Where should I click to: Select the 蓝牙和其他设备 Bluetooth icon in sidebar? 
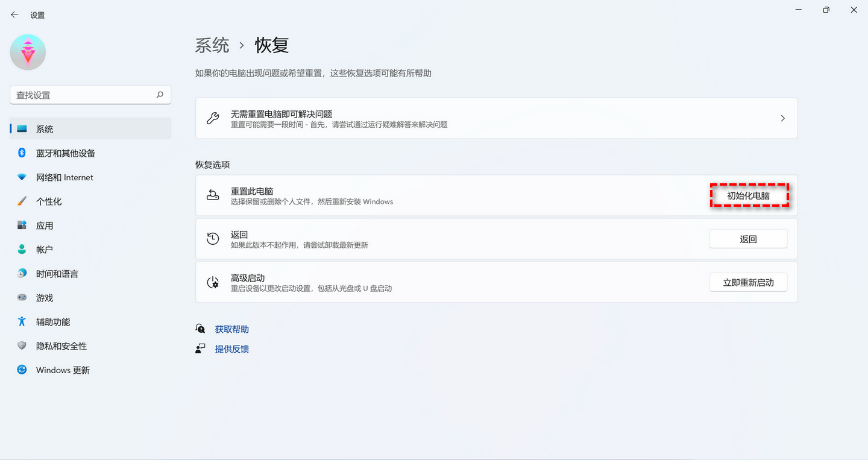[x=22, y=153]
